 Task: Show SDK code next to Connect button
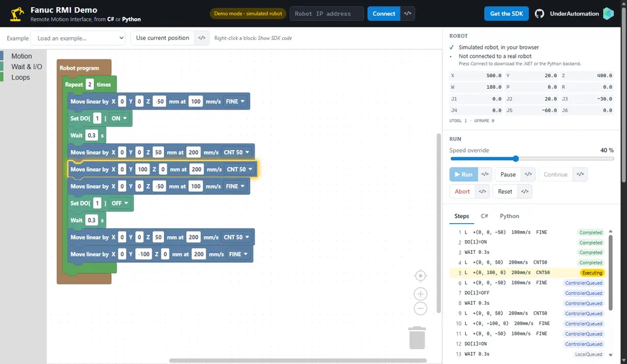[408, 14]
